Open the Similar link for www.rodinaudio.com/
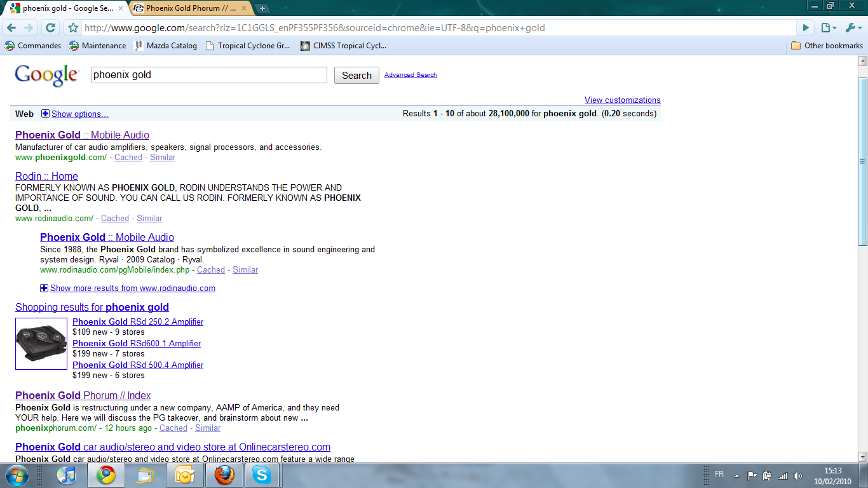 pos(149,219)
